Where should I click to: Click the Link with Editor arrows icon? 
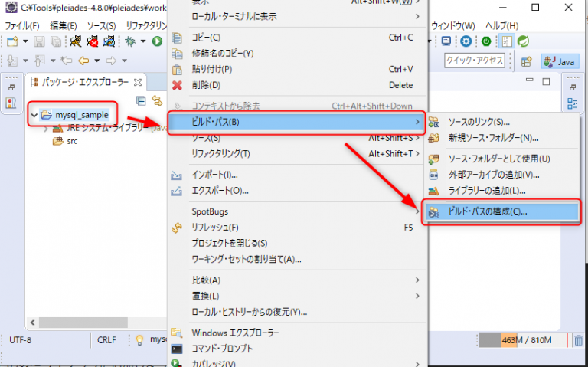157,100
